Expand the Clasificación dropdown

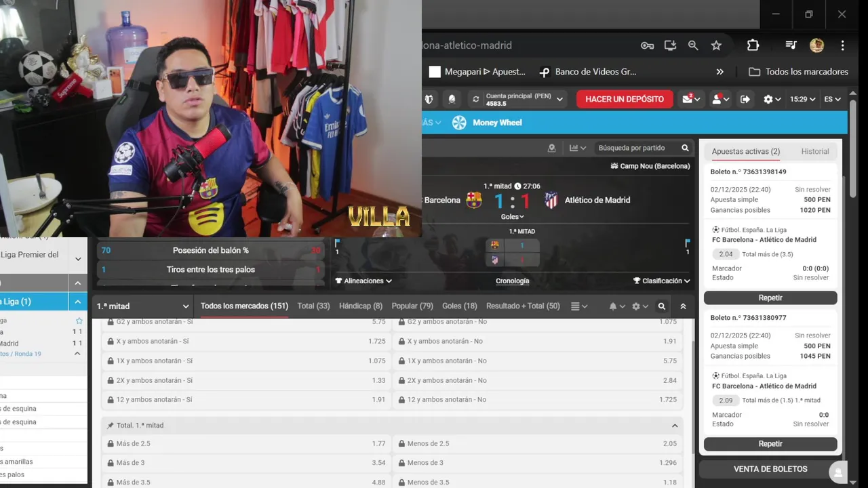coord(661,281)
